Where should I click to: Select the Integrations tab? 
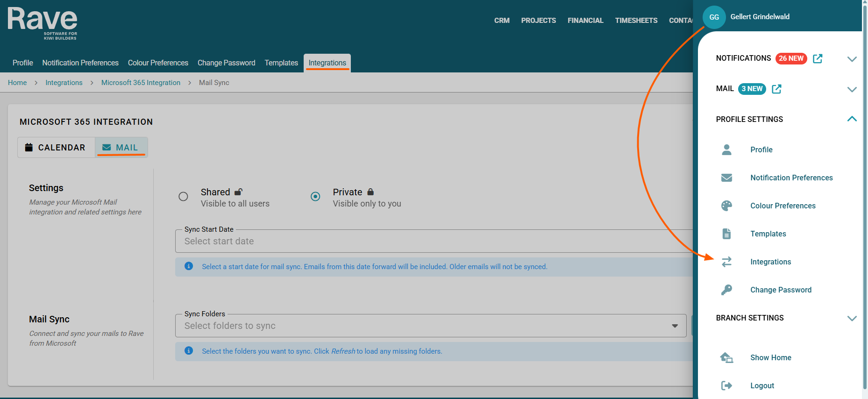(327, 63)
